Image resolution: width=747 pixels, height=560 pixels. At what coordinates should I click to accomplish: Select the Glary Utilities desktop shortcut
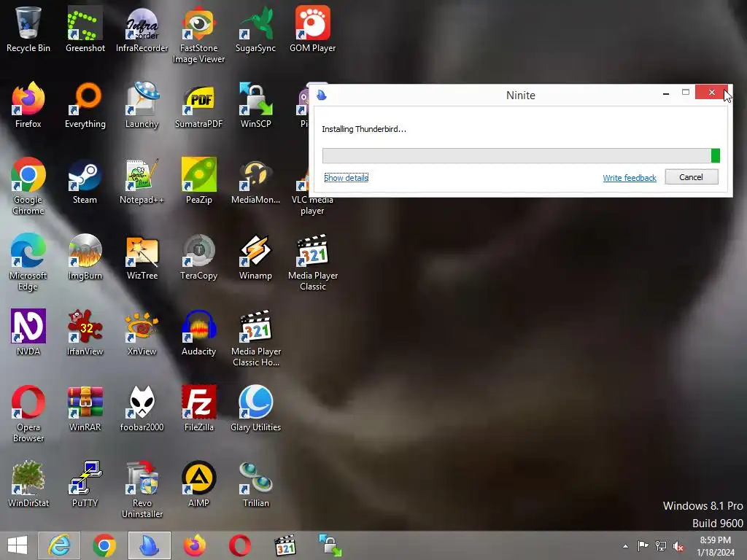(256, 408)
